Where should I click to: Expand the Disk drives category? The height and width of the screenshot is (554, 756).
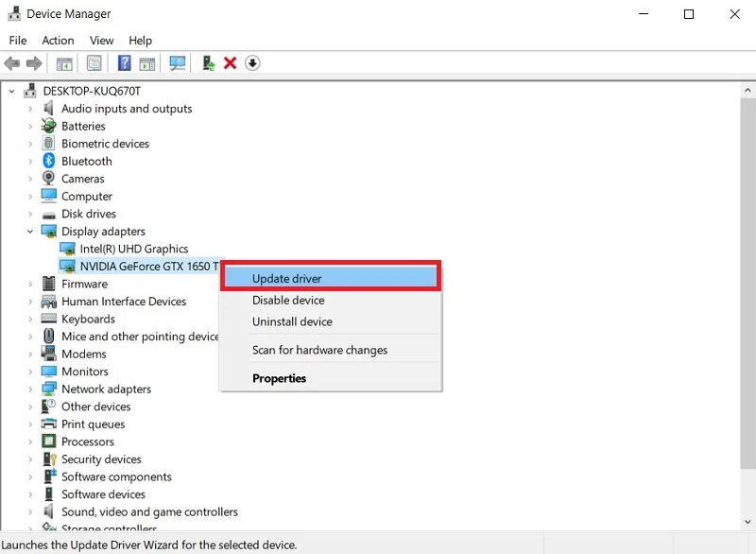(x=30, y=214)
